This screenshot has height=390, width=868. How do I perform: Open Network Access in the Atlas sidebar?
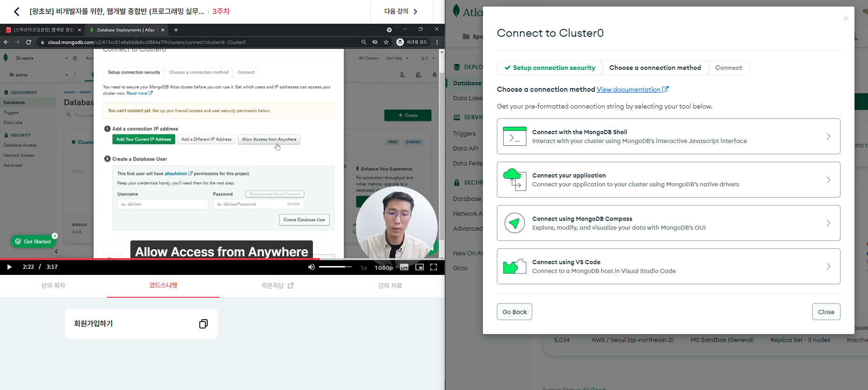point(468,213)
